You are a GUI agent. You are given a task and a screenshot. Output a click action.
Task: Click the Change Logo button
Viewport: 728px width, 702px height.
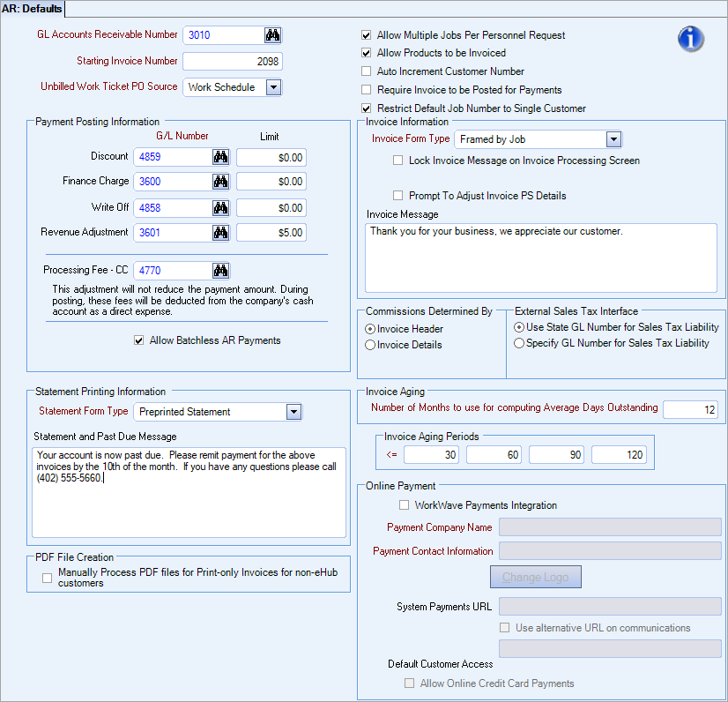(535, 576)
